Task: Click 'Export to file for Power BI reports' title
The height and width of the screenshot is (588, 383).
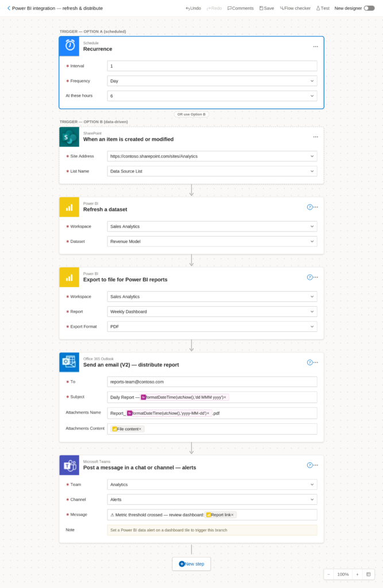Action: pyautogui.click(x=125, y=280)
